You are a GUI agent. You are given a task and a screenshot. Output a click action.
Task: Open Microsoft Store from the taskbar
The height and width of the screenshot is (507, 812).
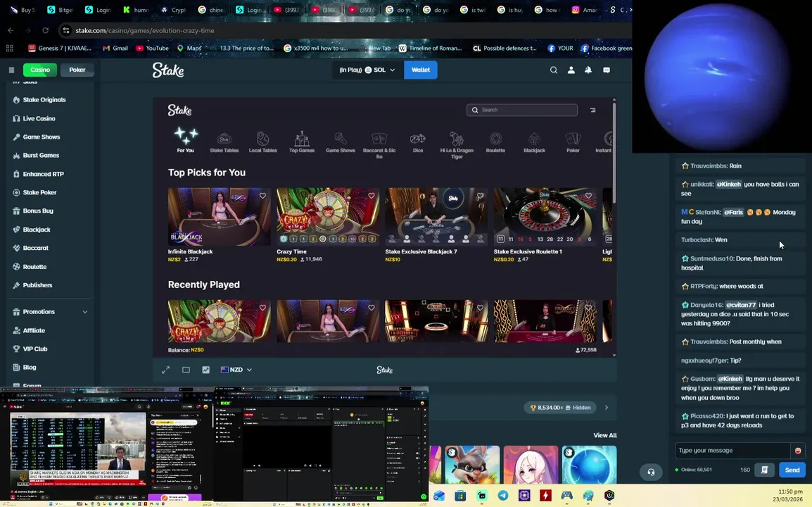point(460,496)
